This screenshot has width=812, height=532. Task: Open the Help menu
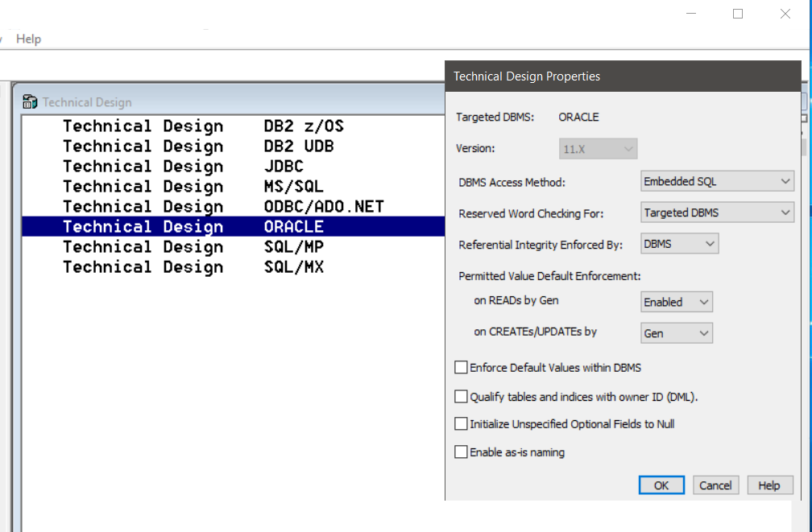[x=28, y=39]
